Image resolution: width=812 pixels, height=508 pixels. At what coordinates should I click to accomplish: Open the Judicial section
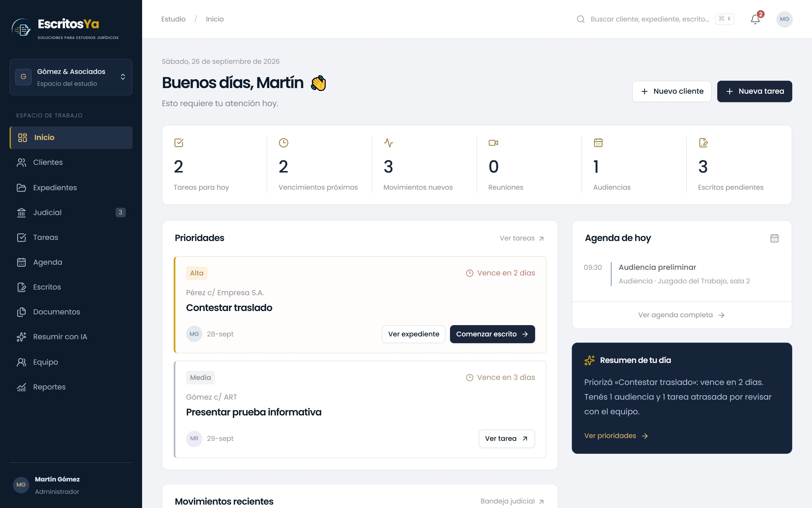(x=71, y=212)
